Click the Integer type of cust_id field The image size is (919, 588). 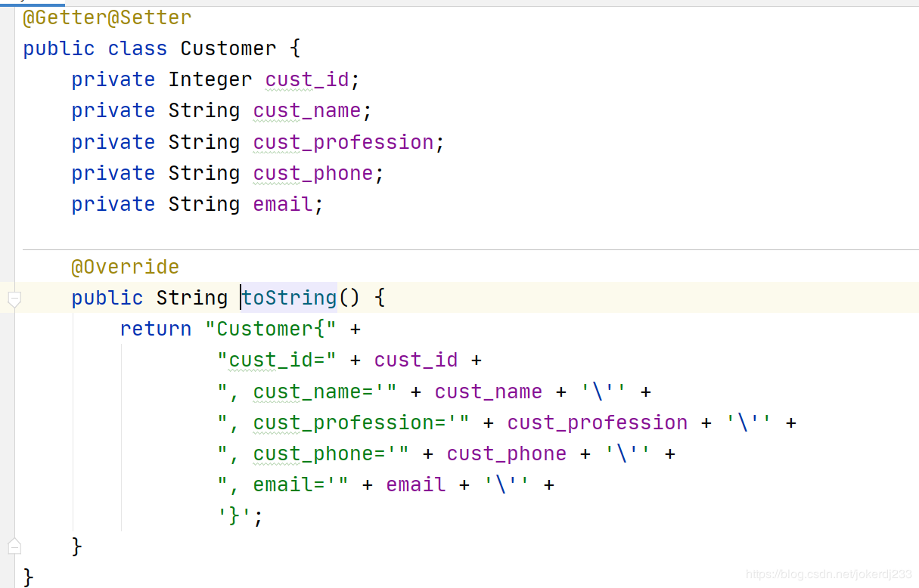pyautogui.click(x=210, y=80)
